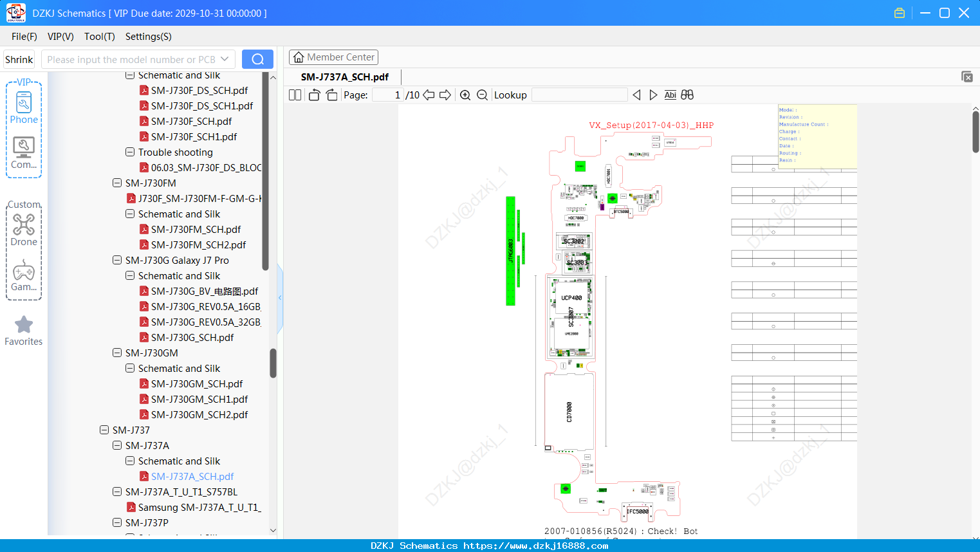
Task: Collapse the SM-J730GM tree node
Action: pos(117,353)
